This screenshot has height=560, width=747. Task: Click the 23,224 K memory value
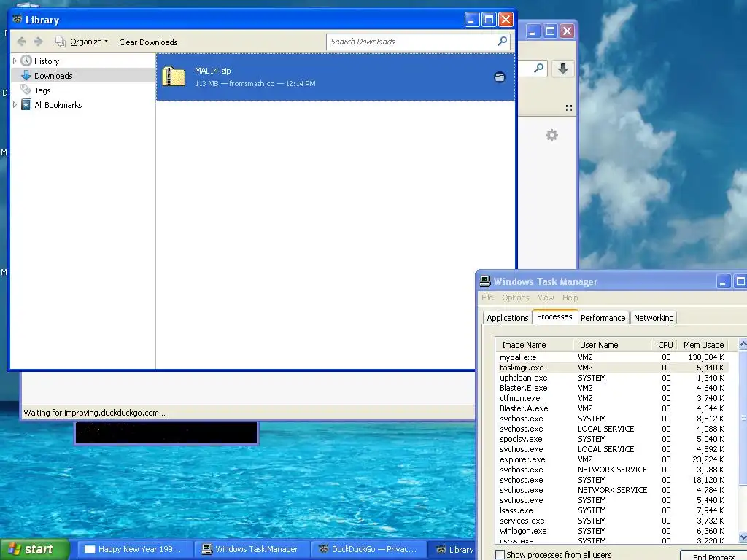click(708, 459)
